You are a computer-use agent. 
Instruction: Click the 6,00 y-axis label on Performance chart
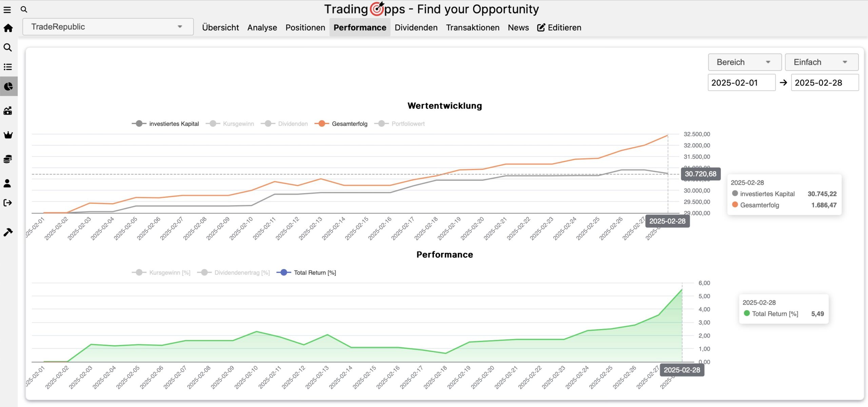point(704,283)
